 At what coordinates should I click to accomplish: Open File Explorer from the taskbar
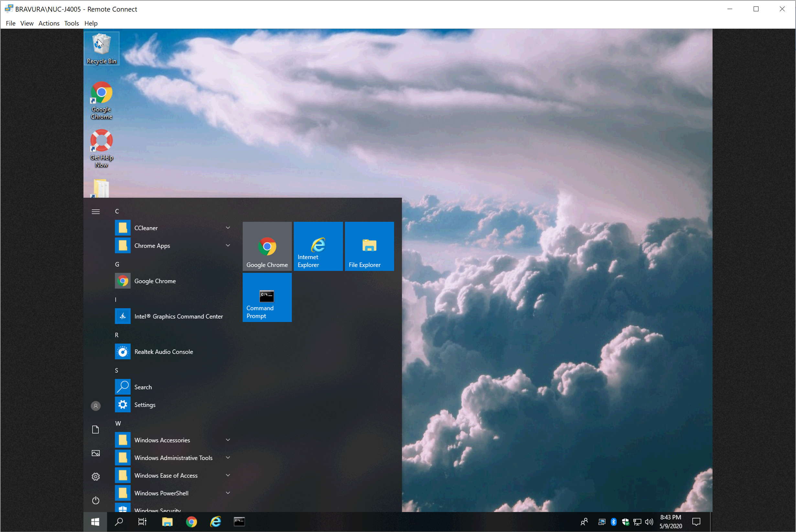coord(167,522)
